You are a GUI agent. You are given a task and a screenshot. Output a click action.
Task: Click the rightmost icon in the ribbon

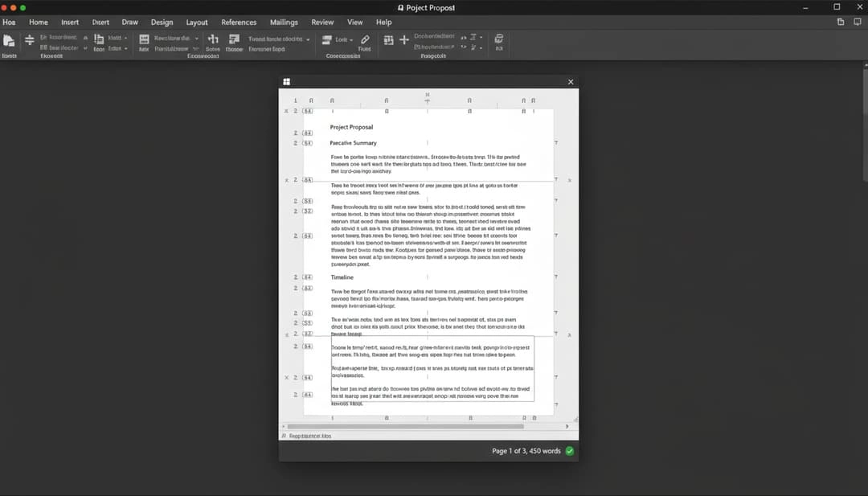(499, 39)
